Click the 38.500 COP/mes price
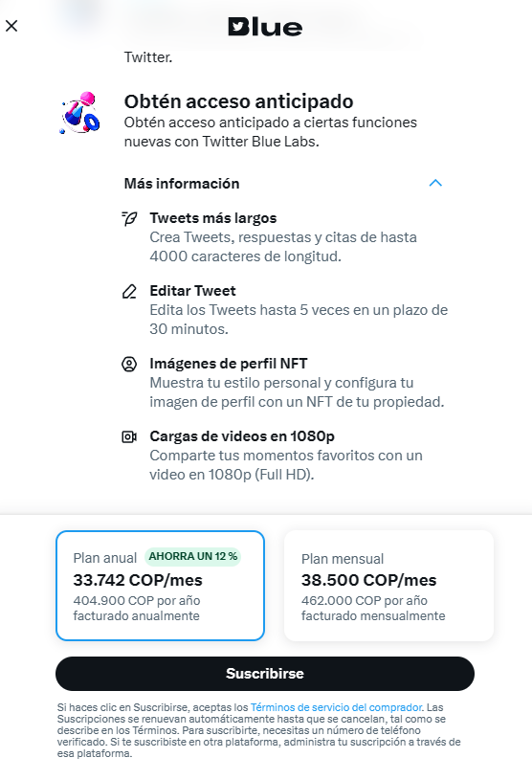The image size is (532, 780). (369, 580)
